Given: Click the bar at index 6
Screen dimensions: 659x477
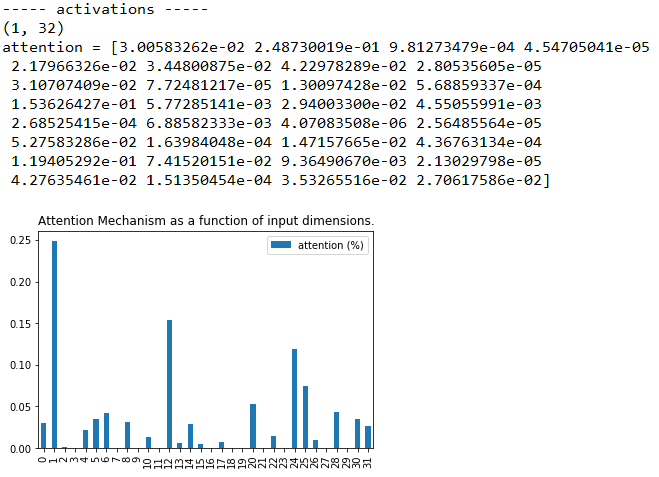Looking at the screenshot, I should pyautogui.click(x=106, y=431).
